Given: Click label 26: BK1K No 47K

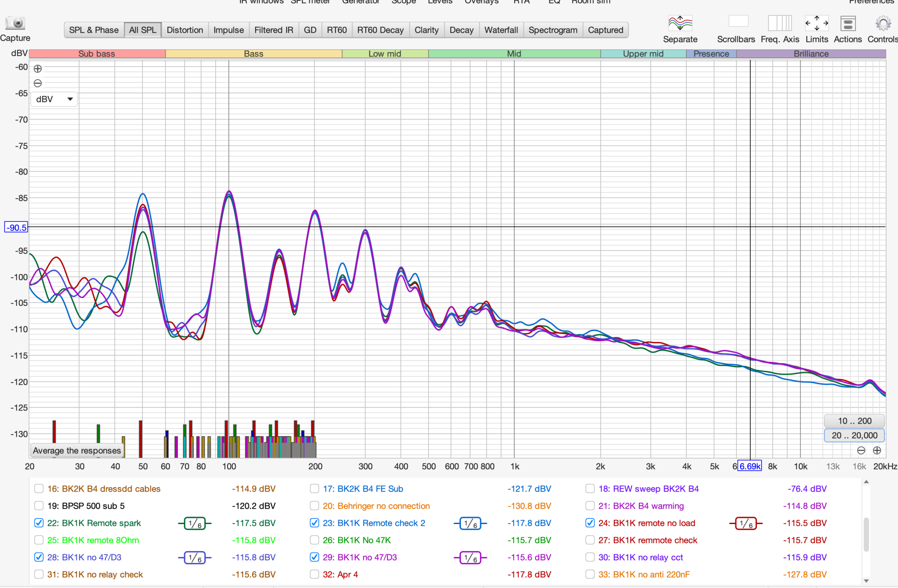Looking at the screenshot, I should (357, 540).
